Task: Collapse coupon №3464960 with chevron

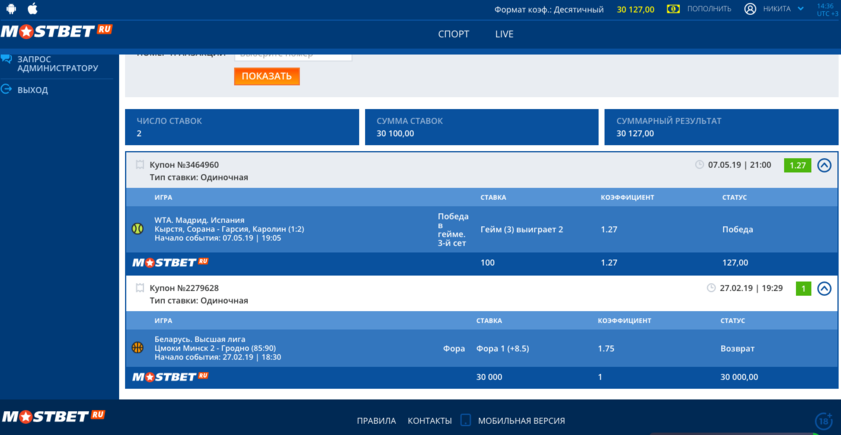Action: [824, 165]
